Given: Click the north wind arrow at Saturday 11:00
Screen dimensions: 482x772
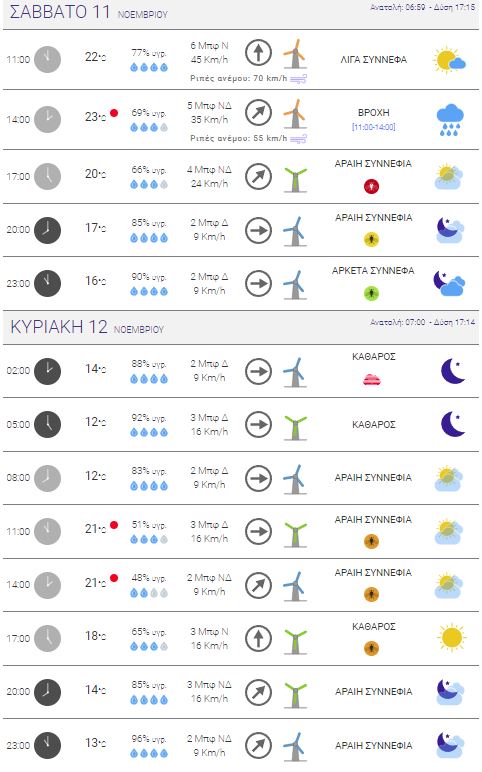Looking at the screenshot, I should click(258, 52).
